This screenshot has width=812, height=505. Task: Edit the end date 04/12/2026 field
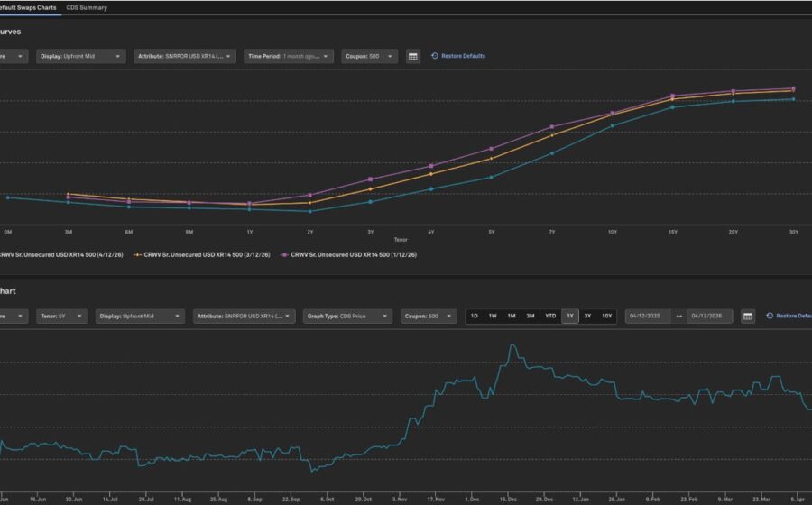click(709, 317)
